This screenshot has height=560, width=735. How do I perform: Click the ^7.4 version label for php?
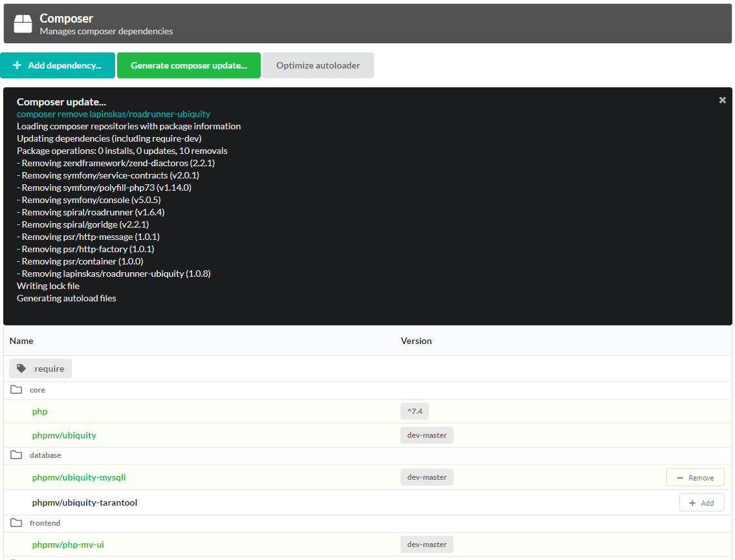tap(415, 411)
